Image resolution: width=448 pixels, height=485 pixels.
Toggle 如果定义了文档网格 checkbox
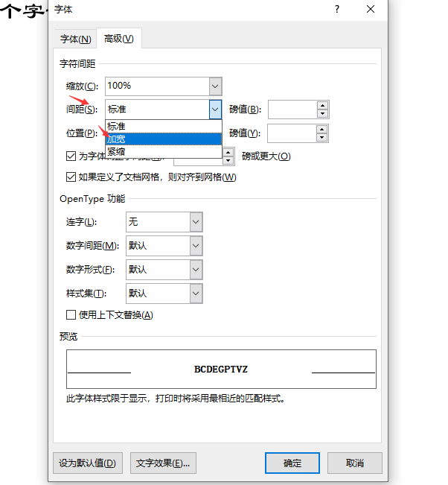click(71, 177)
